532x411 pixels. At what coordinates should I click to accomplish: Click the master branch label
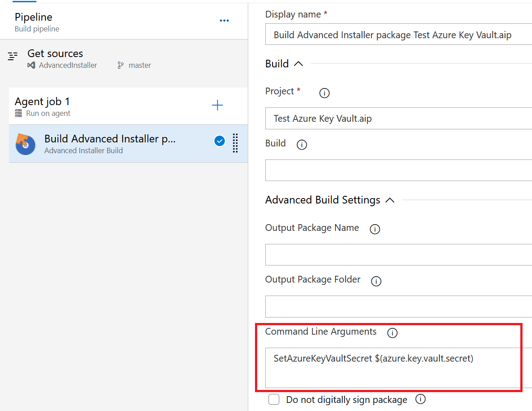click(x=140, y=65)
